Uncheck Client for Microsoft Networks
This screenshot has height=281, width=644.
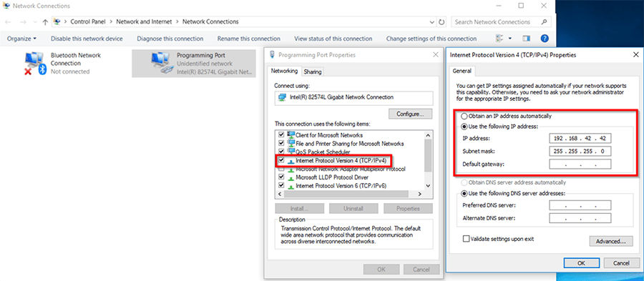[x=281, y=135]
